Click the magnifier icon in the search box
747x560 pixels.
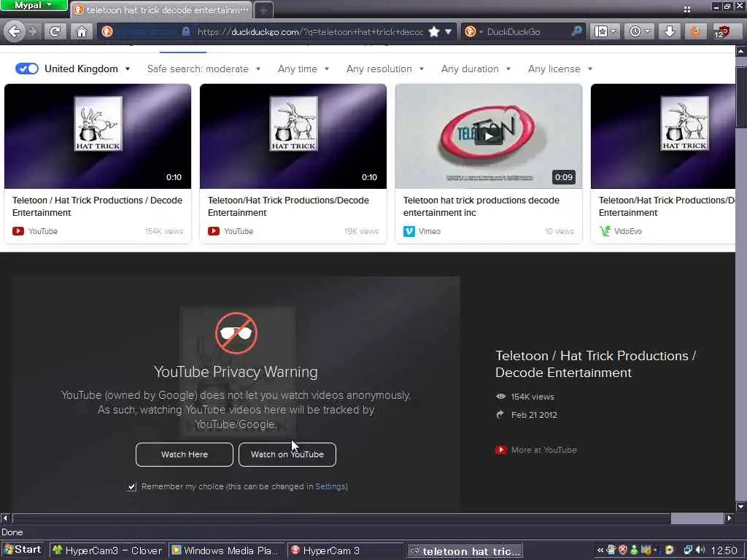point(577,31)
